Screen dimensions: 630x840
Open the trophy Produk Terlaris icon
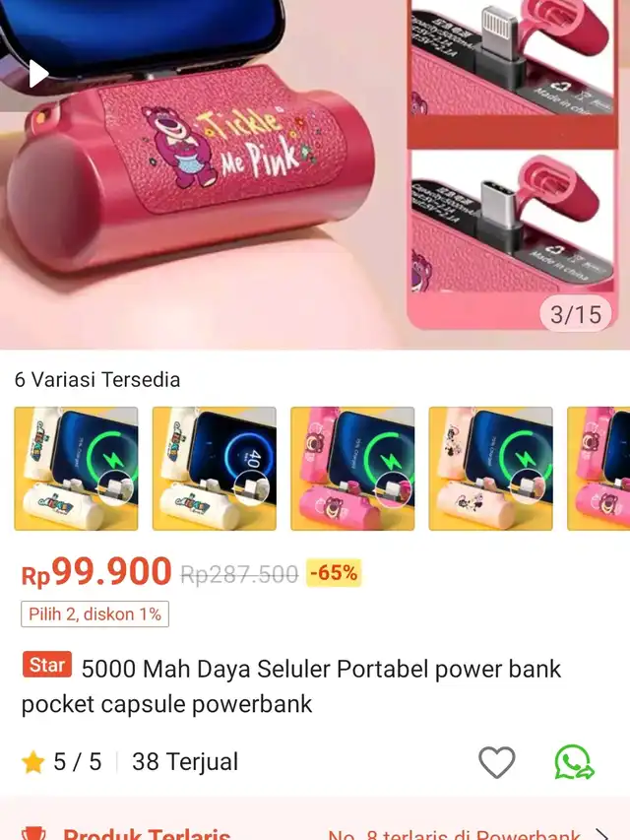[x=33, y=833]
